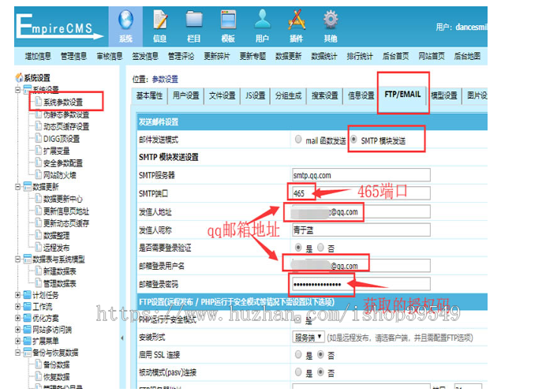The image size is (557, 392).
Task: Open the 数据更新 shortcut link
Action: click(x=289, y=56)
